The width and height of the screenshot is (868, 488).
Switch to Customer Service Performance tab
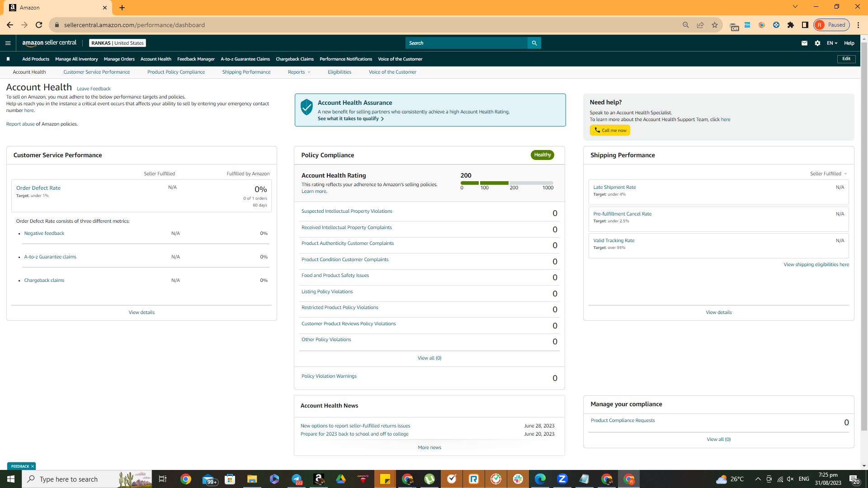click(x=97, y=72)
